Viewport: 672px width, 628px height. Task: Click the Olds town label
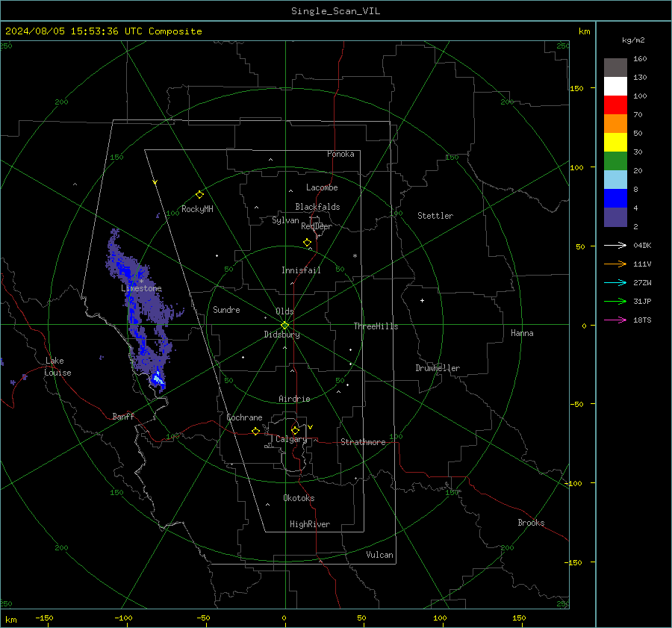pyautogui.click(x=284, y=311)
